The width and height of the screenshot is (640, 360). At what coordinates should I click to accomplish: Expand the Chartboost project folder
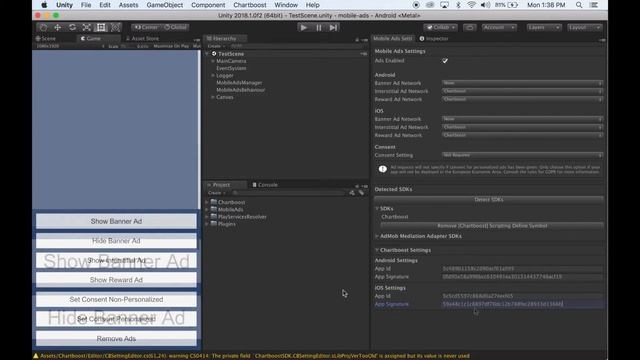point(207,202)
